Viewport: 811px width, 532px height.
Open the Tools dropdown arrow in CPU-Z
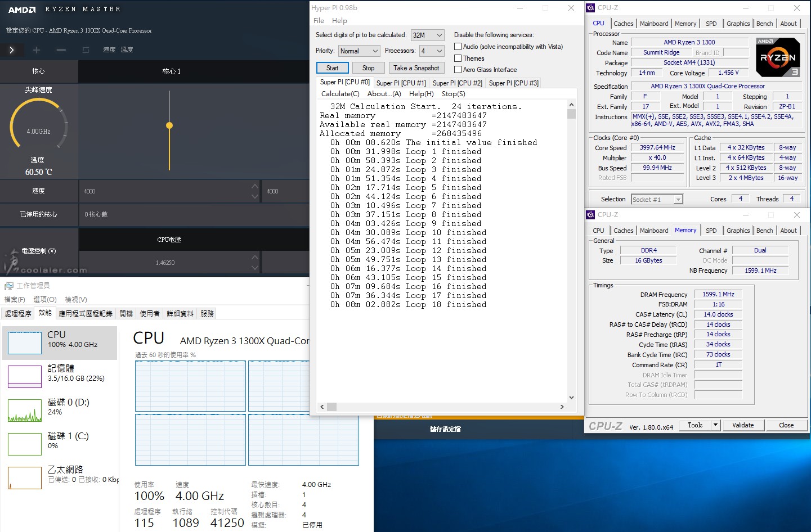coord(715,425)
